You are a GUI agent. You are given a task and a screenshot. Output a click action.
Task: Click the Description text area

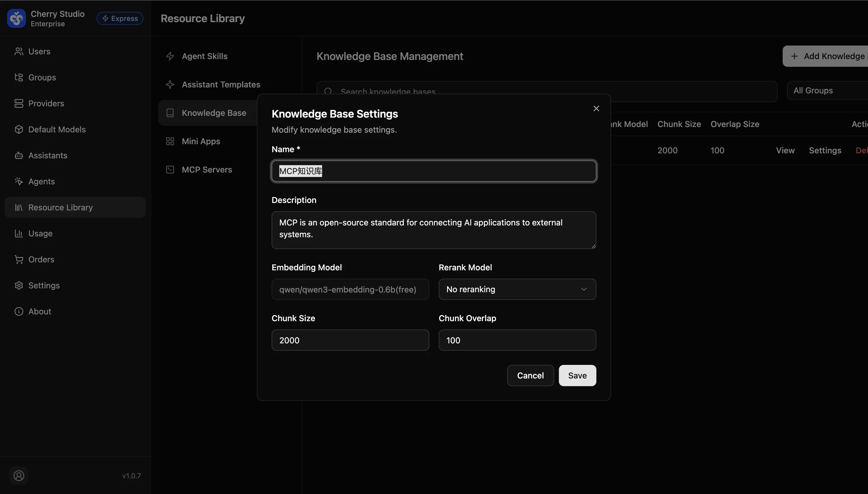click(433, 230)
